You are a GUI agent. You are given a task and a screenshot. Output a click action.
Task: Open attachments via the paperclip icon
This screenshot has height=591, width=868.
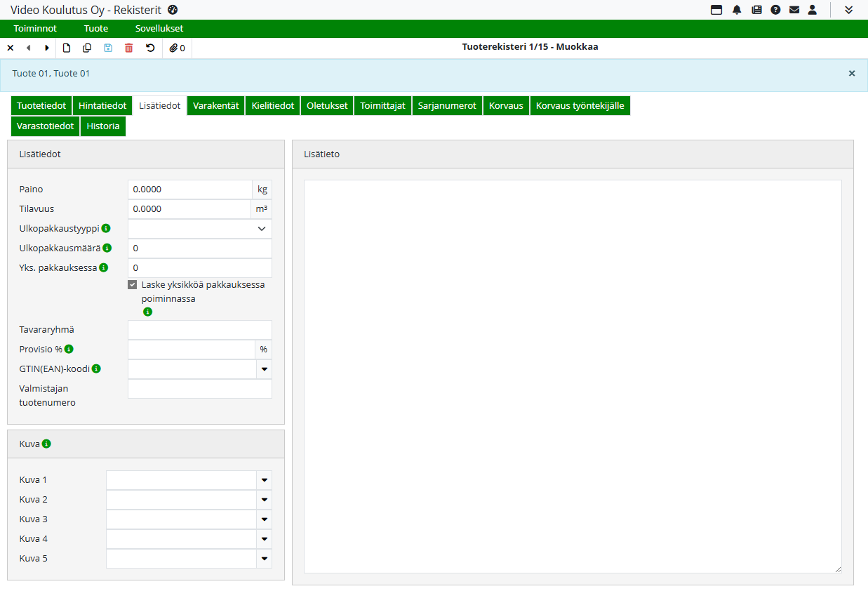click(177, 48)
